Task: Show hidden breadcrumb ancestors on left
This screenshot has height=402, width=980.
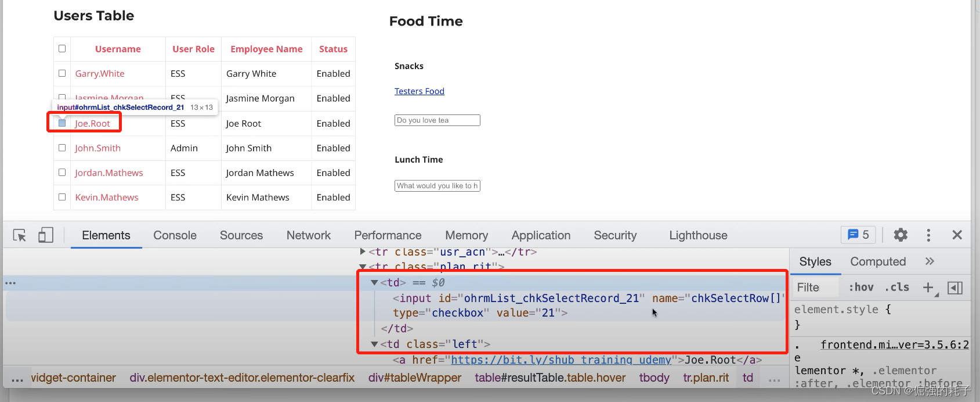Action: pos(17,379)
